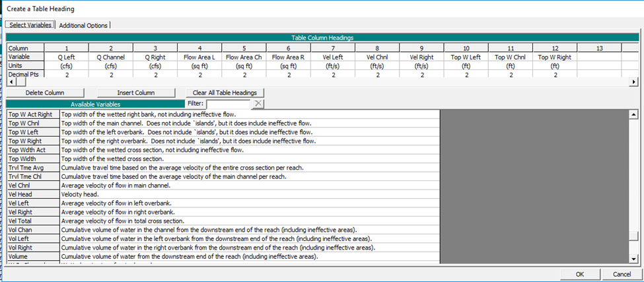Select column 13 header cell

(599, 48)
